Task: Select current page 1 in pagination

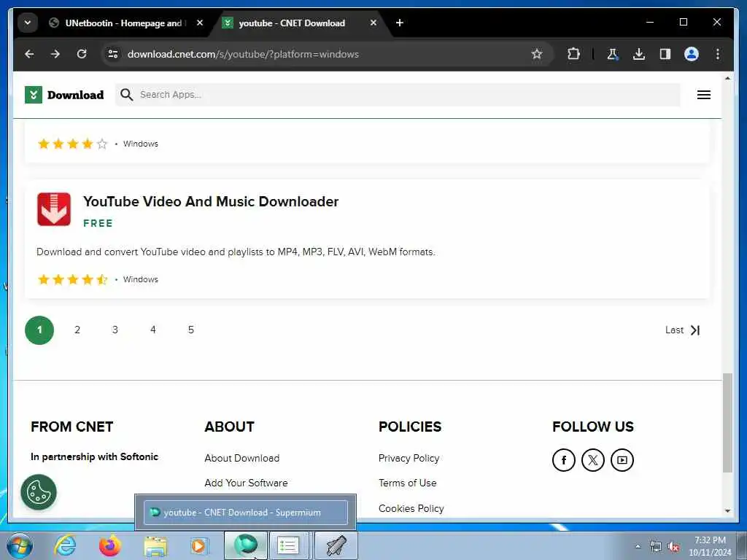Action: (x=39, y=330)
